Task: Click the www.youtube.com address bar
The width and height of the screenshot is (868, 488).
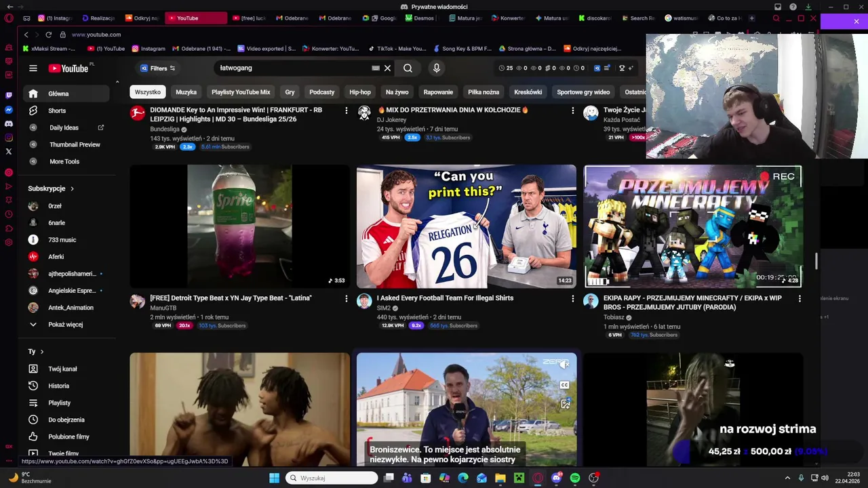Action: (x=96, y=35)
